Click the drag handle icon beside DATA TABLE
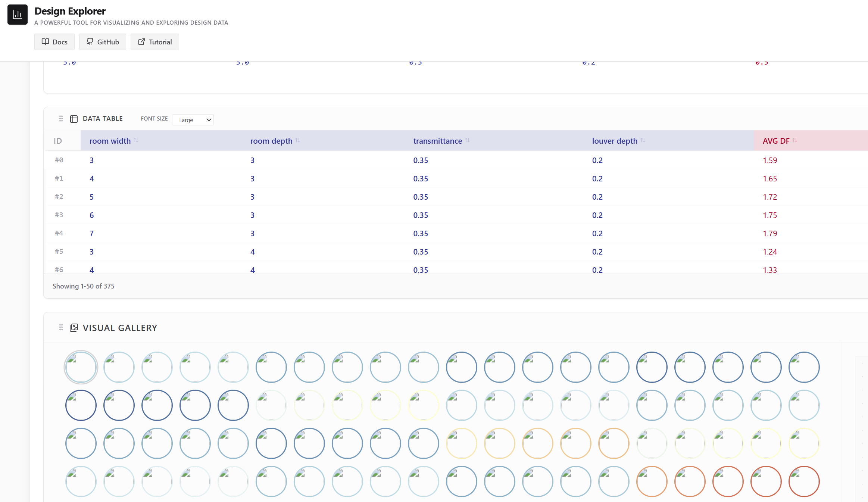Image resolution: width=868 pixels, height=502 pixels. (x=61, y=119)
